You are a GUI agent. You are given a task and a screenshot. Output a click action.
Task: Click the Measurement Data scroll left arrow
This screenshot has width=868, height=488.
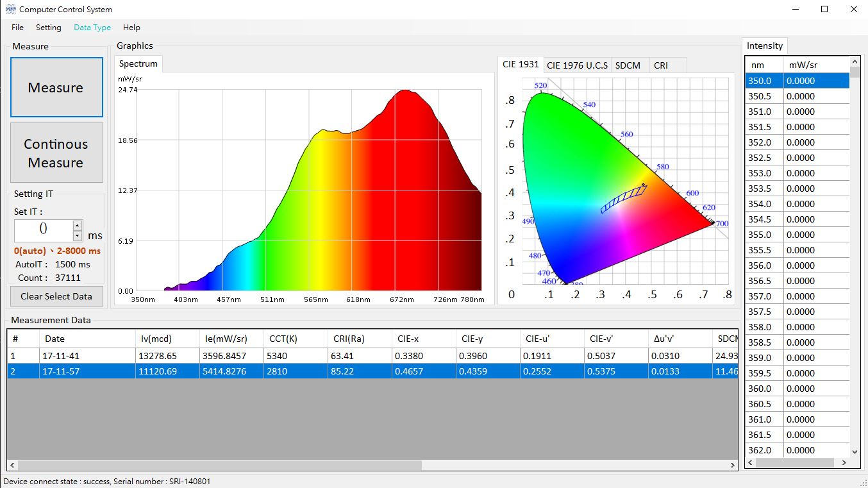(x=13, y=465)
